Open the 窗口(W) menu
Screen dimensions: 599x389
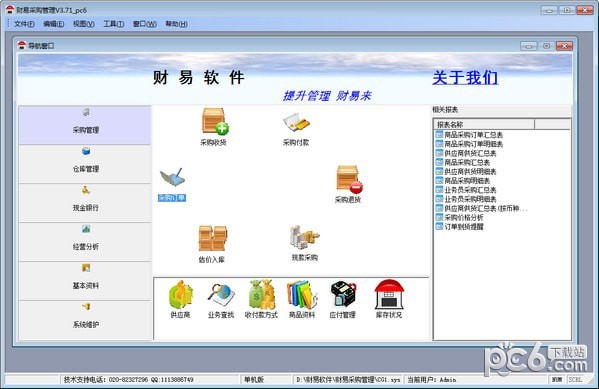144,24
